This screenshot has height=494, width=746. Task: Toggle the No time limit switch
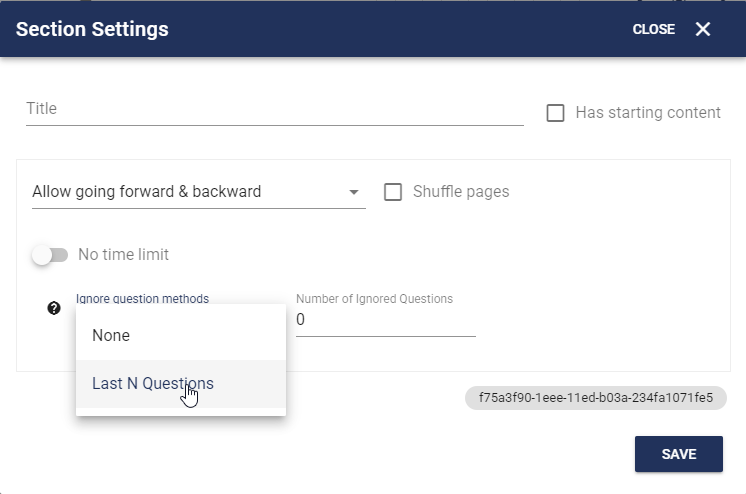pos(50,255)
